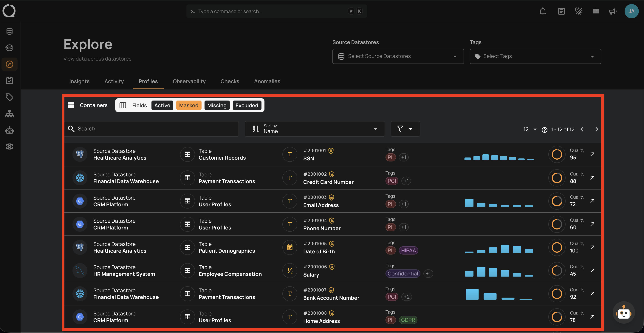This screenshot has width=644, height=333.
Task: Open Tags section in left sidebar
Action: (10, 97)
